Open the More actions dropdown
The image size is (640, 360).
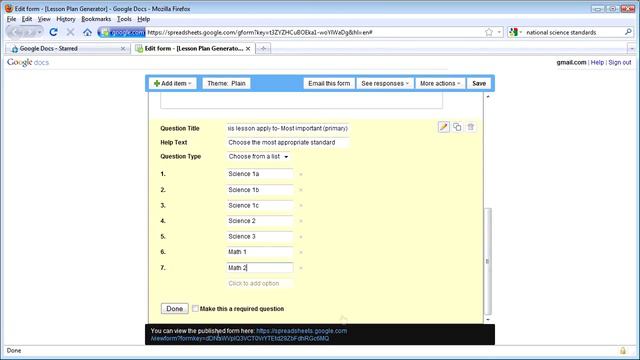440,83
